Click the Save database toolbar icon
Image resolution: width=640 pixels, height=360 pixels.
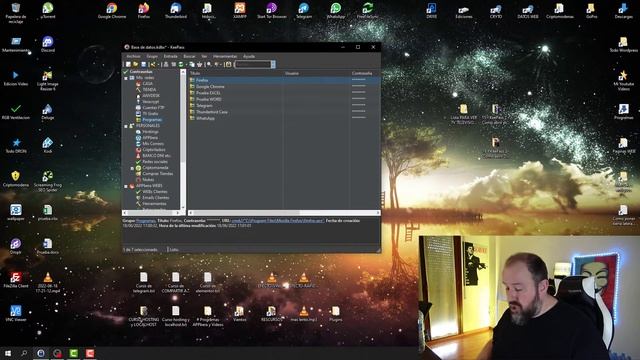(x=144, y=64)
